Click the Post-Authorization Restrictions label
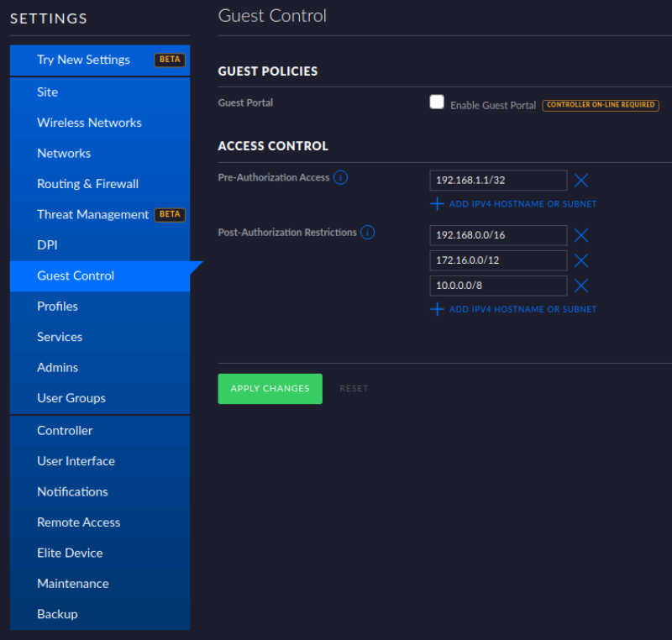This screenshot has width=672, height=640. coord(287,232)
